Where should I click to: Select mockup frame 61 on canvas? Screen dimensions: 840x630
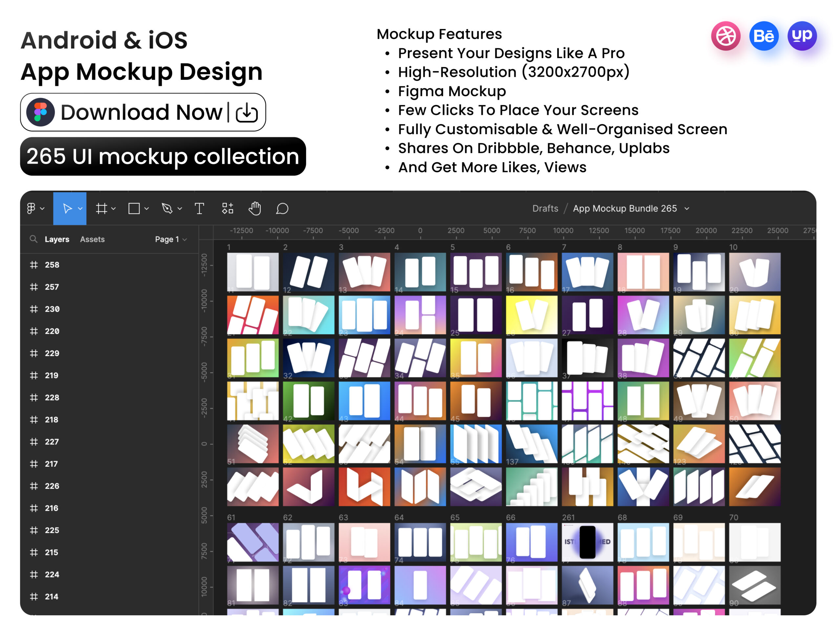click(x=253, y=542)
